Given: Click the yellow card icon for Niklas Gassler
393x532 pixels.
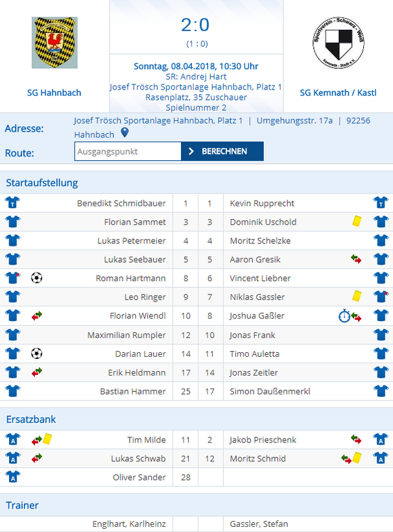Looking at the screenshot, I should pos(357,296).
